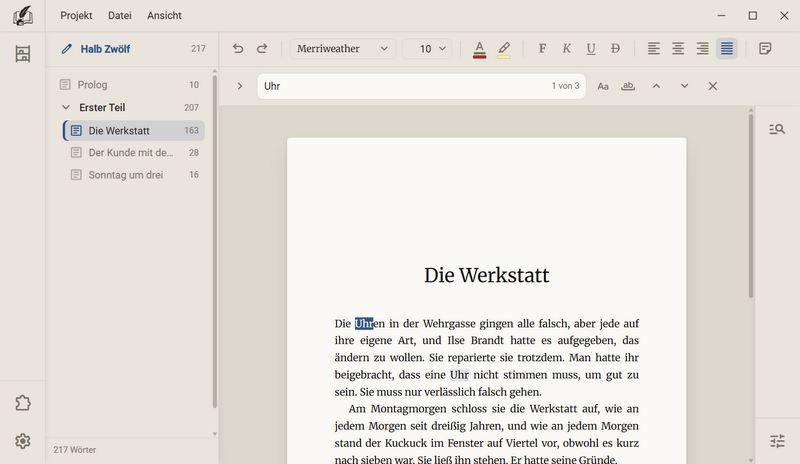Open the document search panel icon
Viewport: 800px width, 464px height.
(777, 129)
